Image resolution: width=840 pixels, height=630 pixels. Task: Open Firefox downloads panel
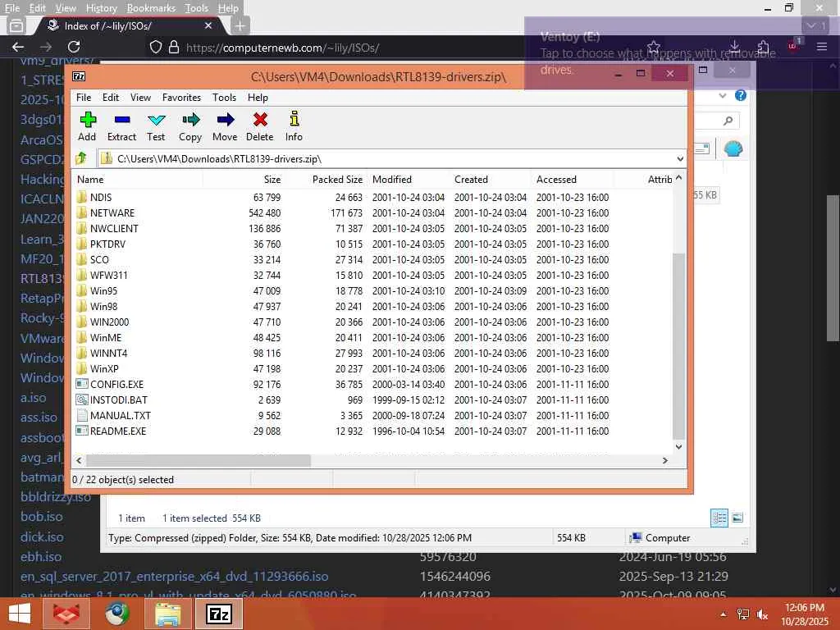point(735,47)
